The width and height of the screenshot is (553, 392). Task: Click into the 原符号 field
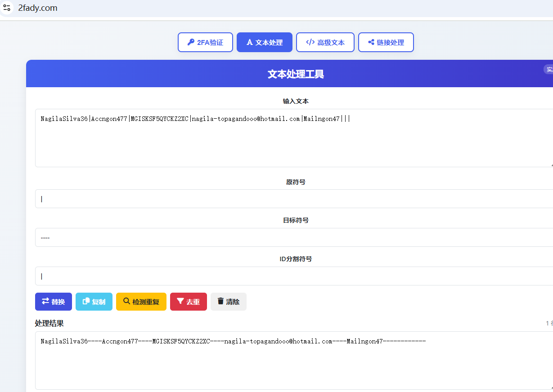point(292,199)
